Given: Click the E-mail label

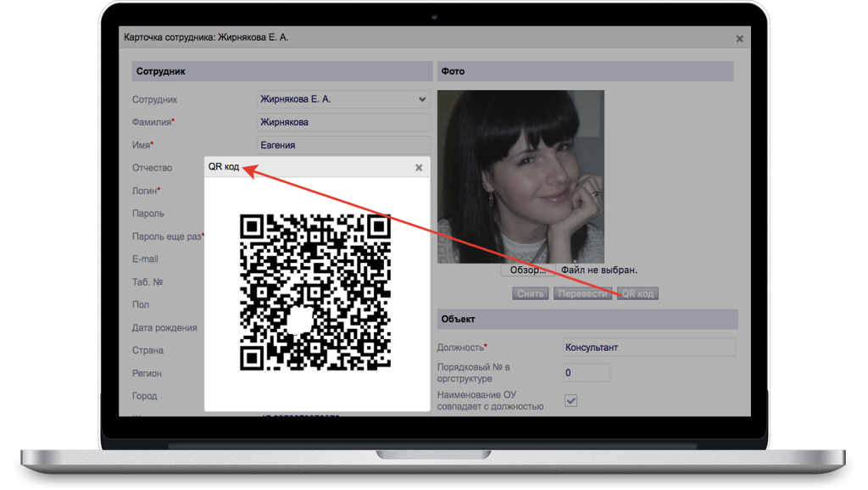Looking at the screenshot, I should click(x=145, y=259).
